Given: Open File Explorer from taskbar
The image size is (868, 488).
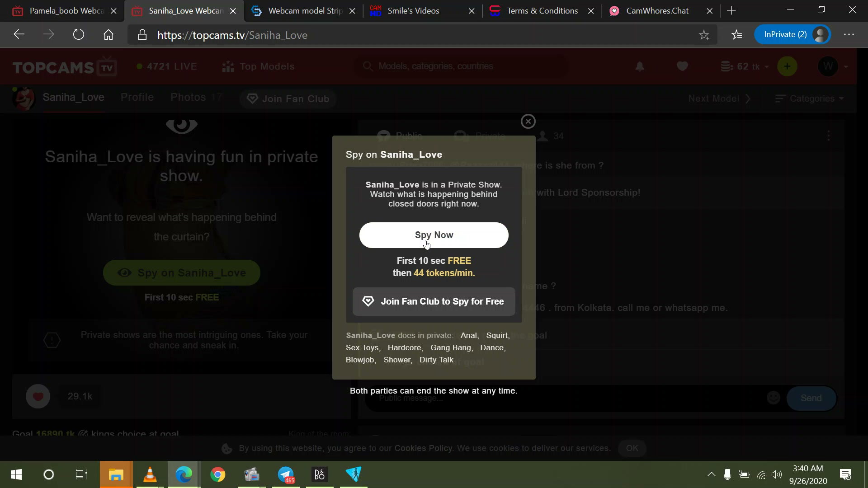Looking at the screenshot, I should tap(116, 474).
